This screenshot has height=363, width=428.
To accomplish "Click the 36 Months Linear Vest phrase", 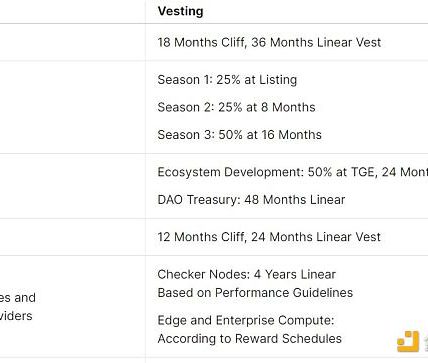I will point(316,42).
